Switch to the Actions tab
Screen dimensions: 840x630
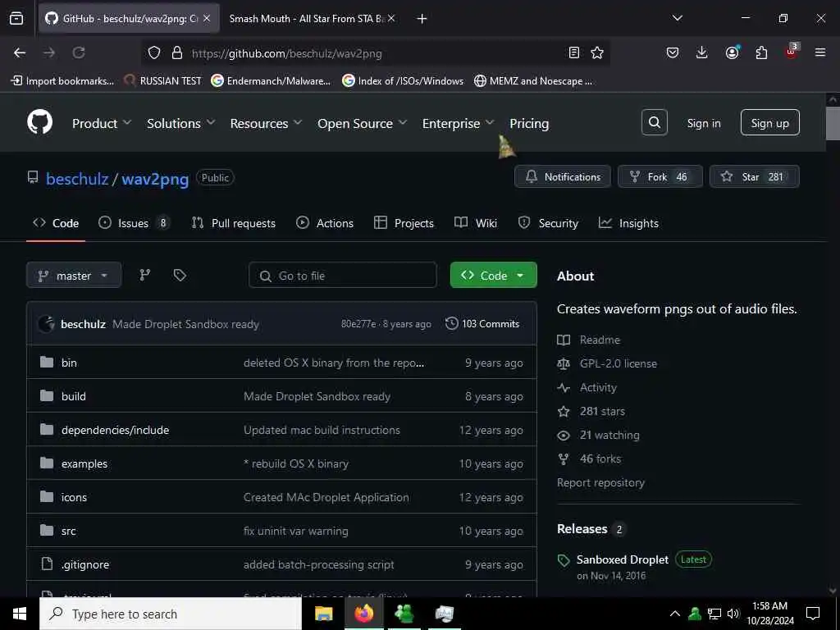pyautogui.click(x=325, y=223)
